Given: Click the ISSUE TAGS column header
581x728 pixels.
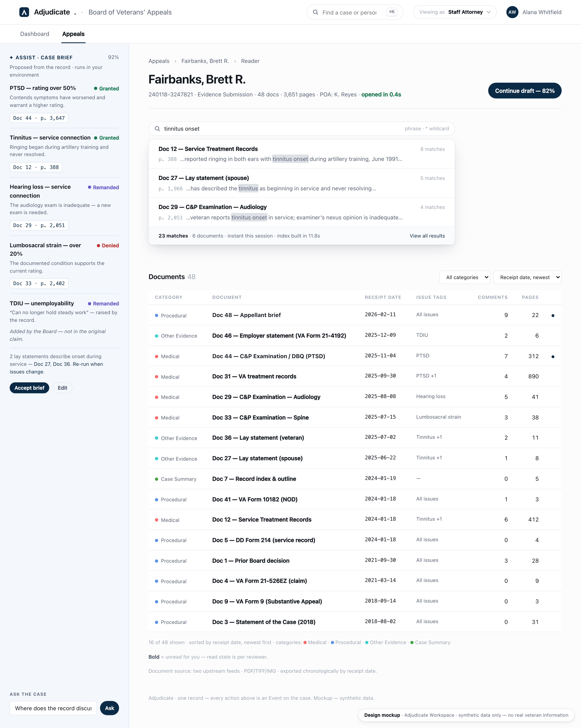Looking at the screenshot, I should (431, 297).
